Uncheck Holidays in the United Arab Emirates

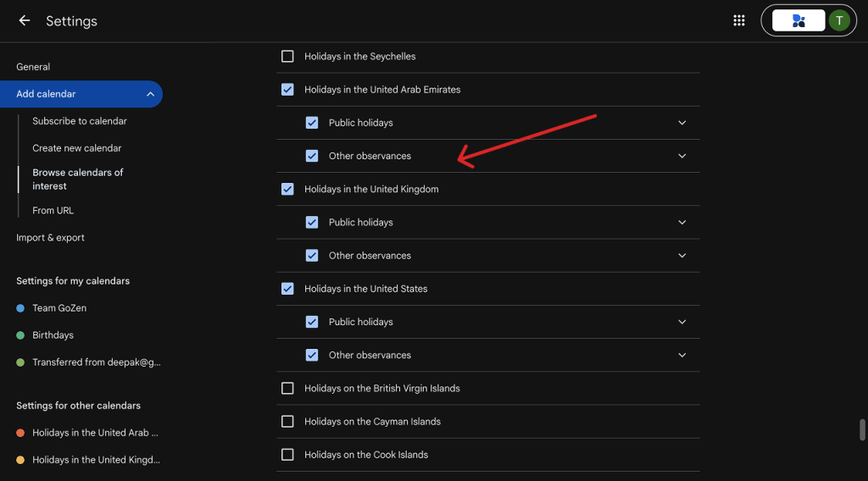[x=287, y=90]
